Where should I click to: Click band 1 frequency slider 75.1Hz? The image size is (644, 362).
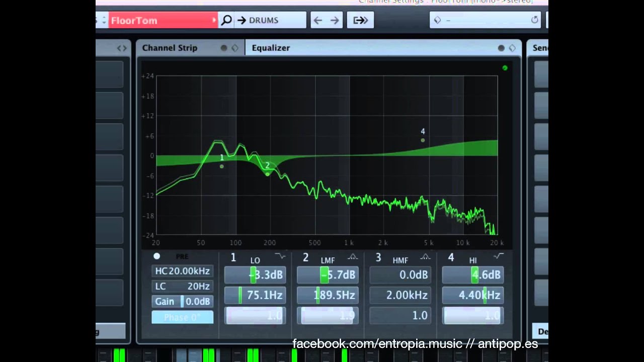[x=255, y=295]
